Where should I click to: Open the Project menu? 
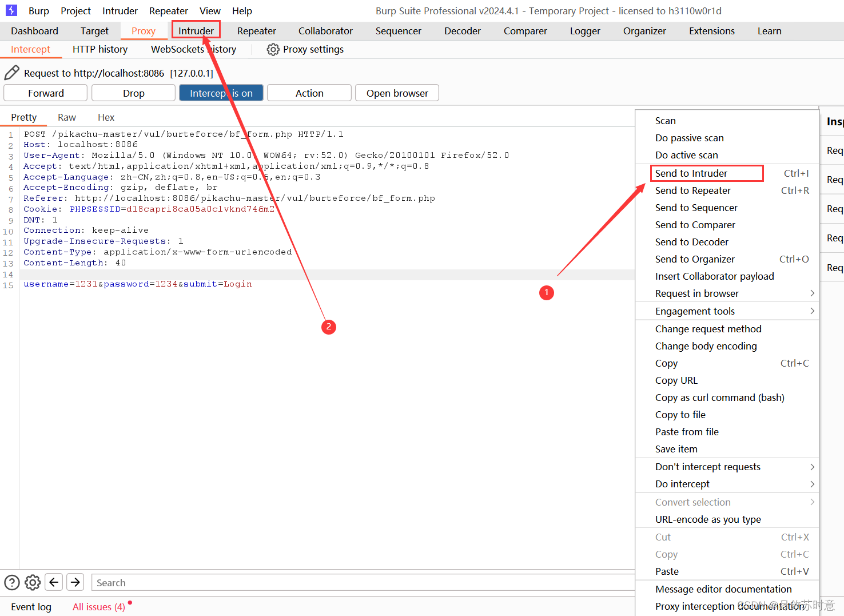[x=75, y=11]
